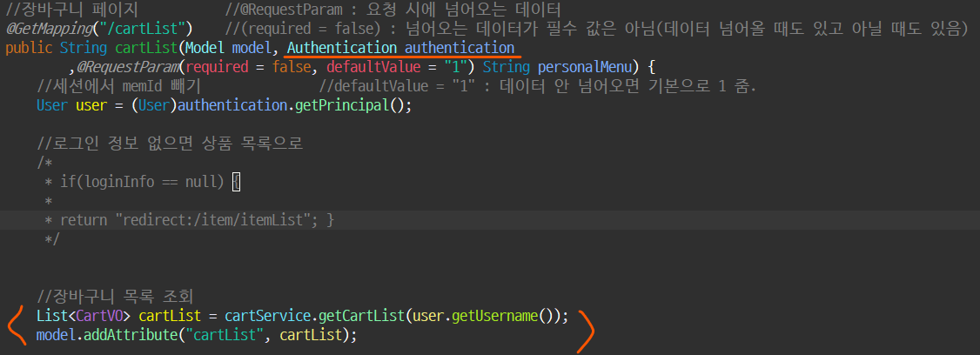Click the "//세션에서 memId 빼기" comment
This screenshot has height=355, width=980.
[118, 86]
